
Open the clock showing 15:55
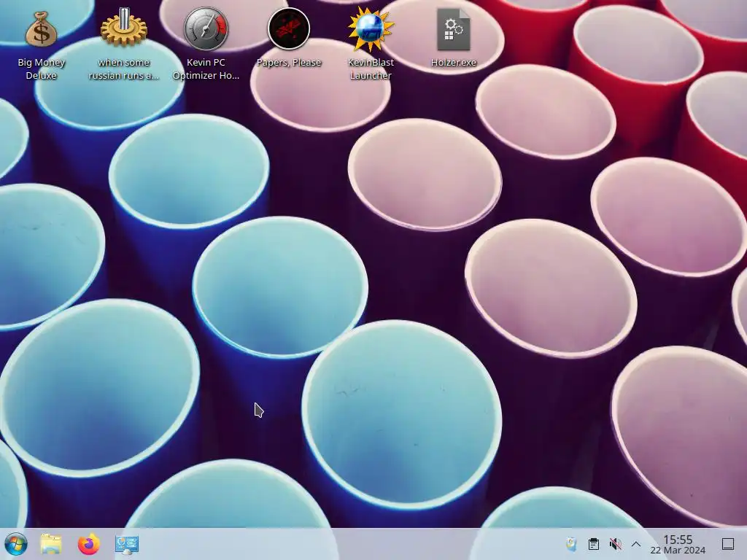[x=678, y=540]
